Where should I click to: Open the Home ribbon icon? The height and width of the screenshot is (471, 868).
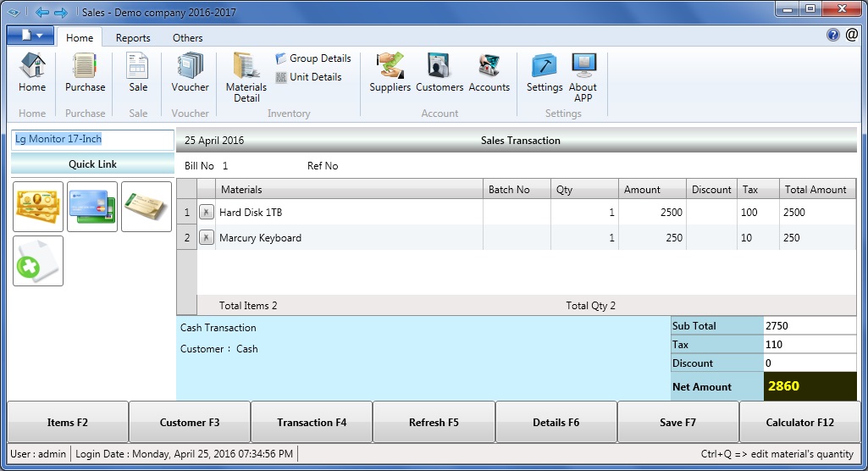pyautogui.click(x=32, y=73)
